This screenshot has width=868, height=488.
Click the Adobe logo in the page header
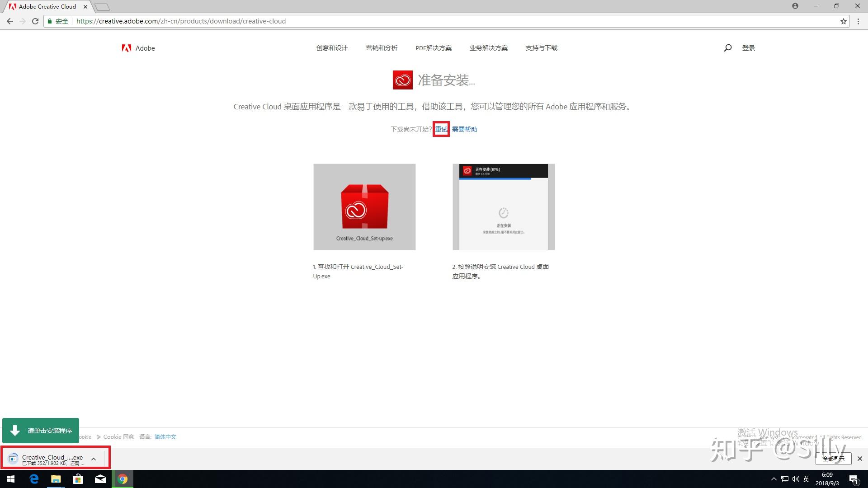coord(138,48)
